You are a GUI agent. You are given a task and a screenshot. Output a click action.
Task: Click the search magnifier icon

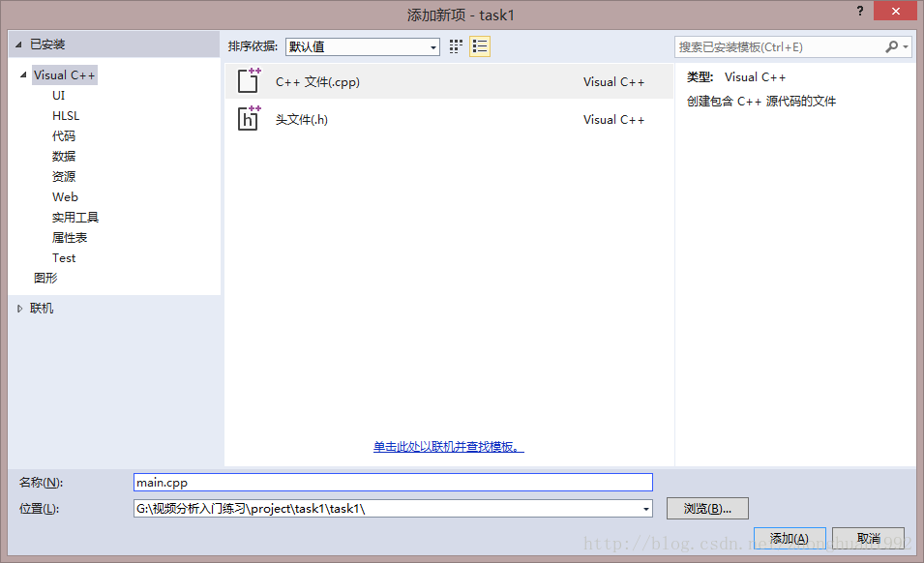click(x=892, y=46)
